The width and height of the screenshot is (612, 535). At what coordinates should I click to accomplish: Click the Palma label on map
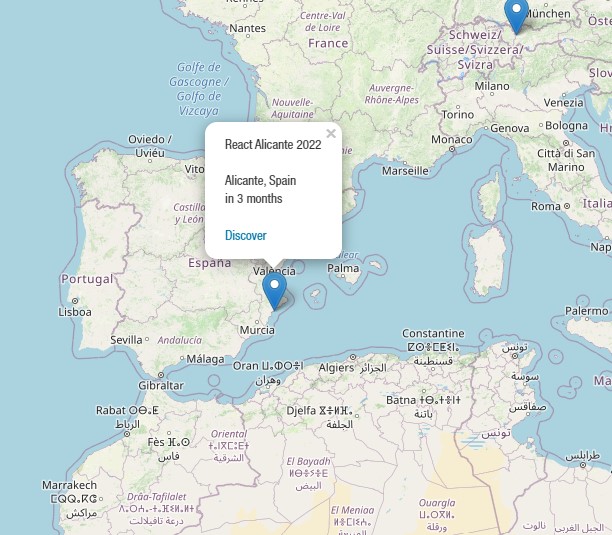343,268
